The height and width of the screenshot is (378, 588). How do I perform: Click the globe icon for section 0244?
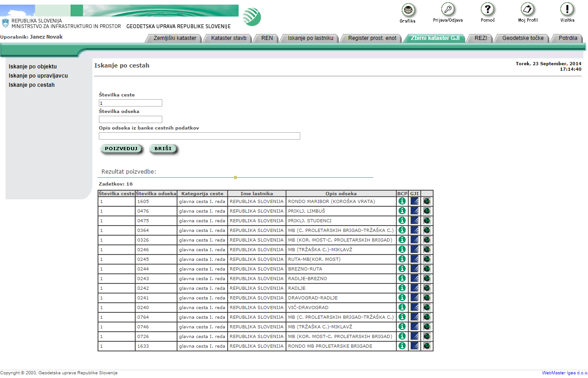(427, 269)
